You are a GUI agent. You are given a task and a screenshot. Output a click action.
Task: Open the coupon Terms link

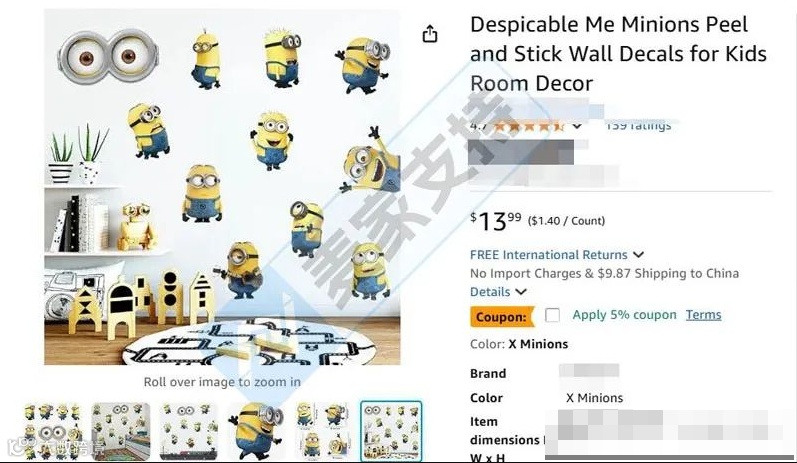coord(703,315)
